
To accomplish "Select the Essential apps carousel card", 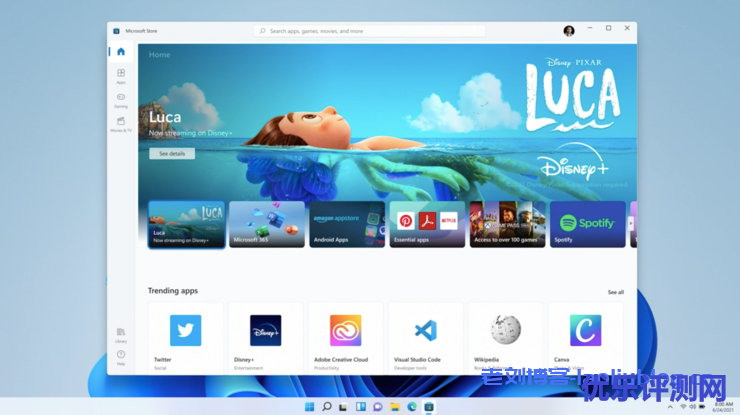I will pos(427,224).
